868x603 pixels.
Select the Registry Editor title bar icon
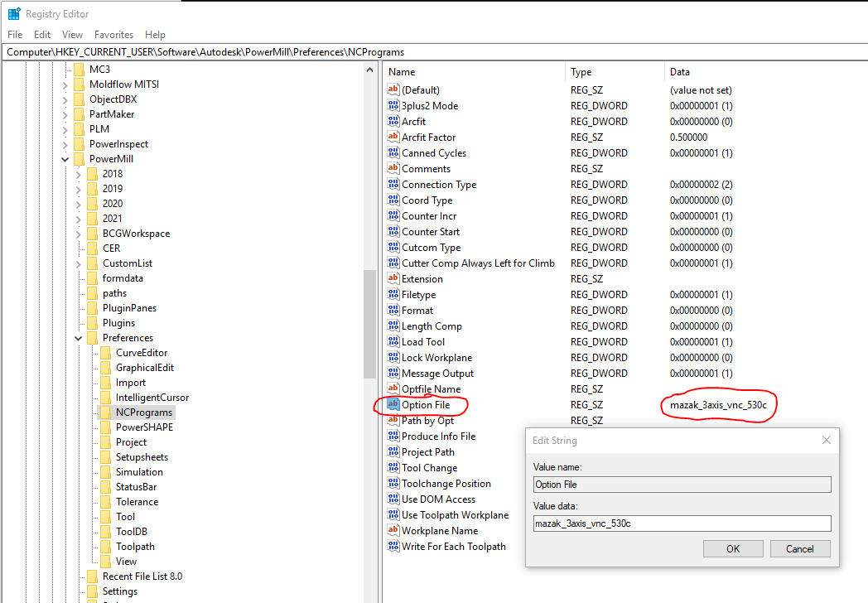pyautogui.click(x=13, y=13)
